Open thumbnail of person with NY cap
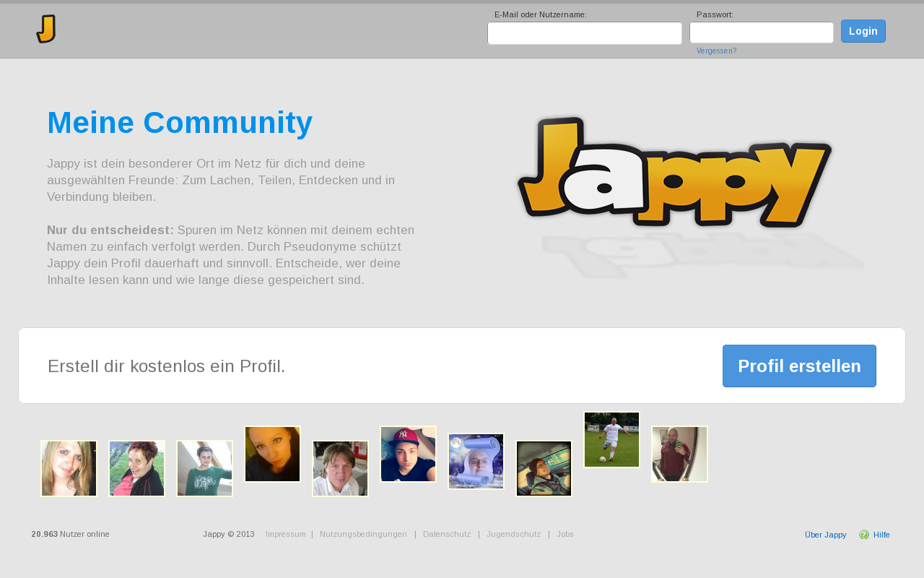Image resolution: width=924 pixels, height=578 pixels. click(408, 454)
